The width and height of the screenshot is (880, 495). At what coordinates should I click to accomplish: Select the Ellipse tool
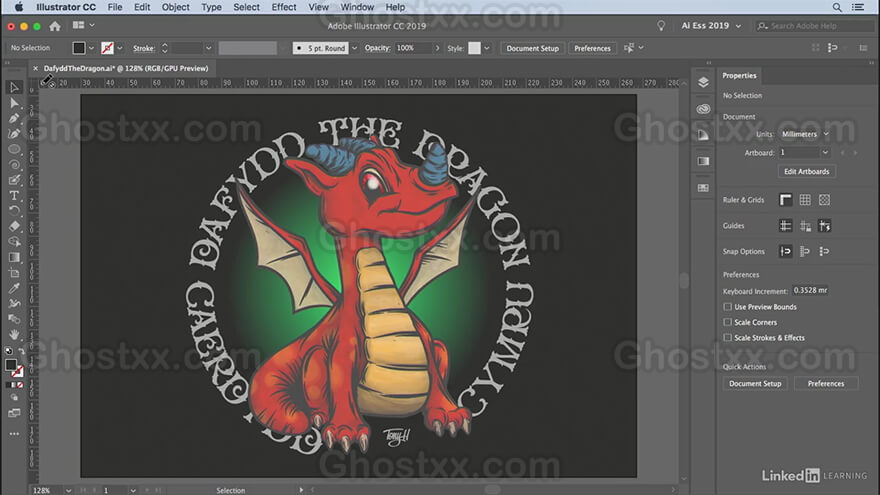tap(14, 149)
